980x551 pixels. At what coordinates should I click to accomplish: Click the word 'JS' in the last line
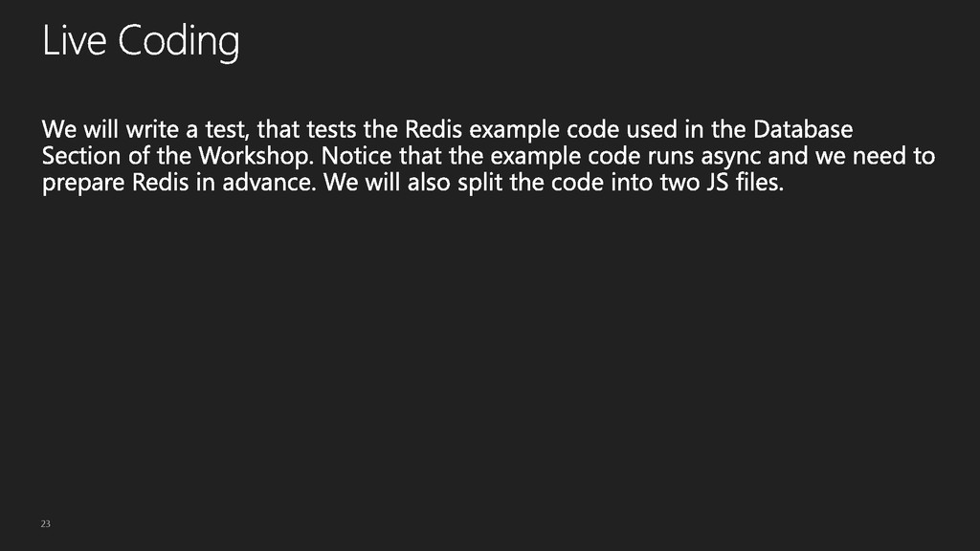(x=718, y=183)
